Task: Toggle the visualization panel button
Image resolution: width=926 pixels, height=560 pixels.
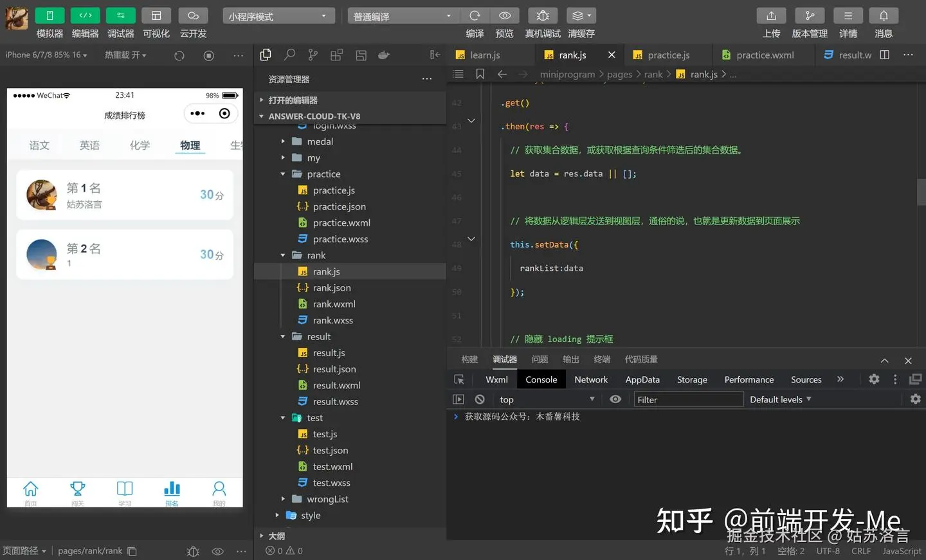Action: (156, 16)
